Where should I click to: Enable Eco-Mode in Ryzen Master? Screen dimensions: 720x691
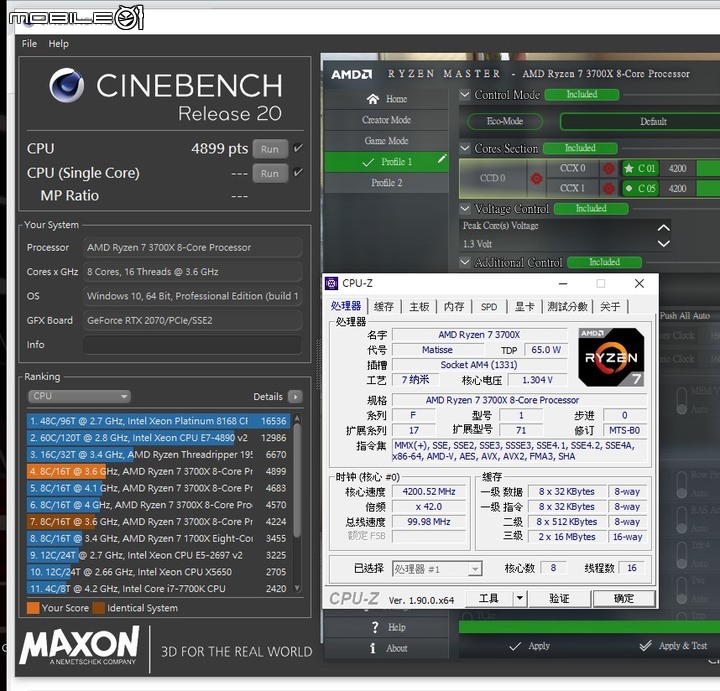[505, 121]
